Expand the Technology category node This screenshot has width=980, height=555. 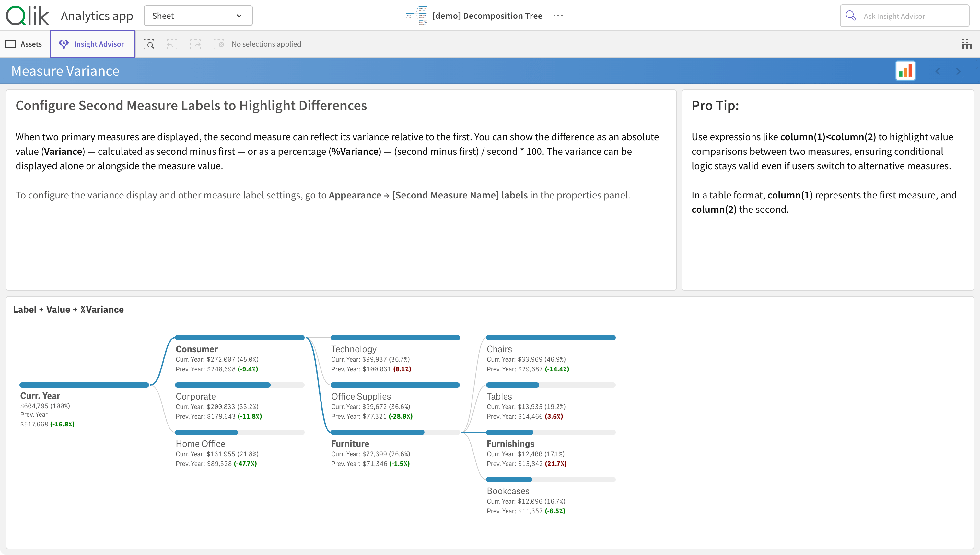(354, 349)
